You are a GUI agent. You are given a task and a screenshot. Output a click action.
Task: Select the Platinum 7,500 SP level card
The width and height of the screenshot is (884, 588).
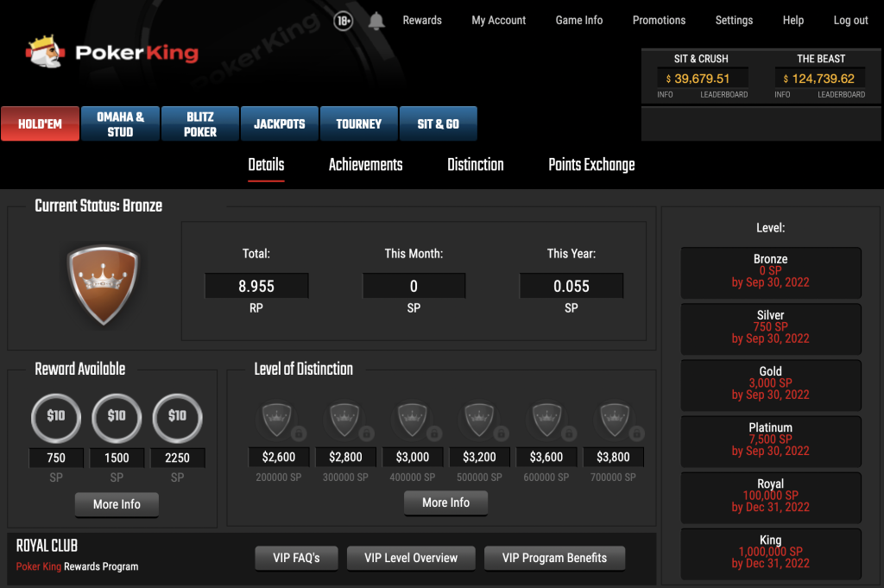point(771,442)
